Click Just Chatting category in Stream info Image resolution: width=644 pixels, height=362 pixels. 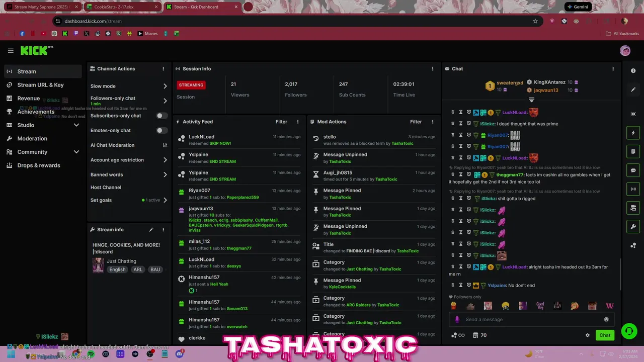[121, 261]
